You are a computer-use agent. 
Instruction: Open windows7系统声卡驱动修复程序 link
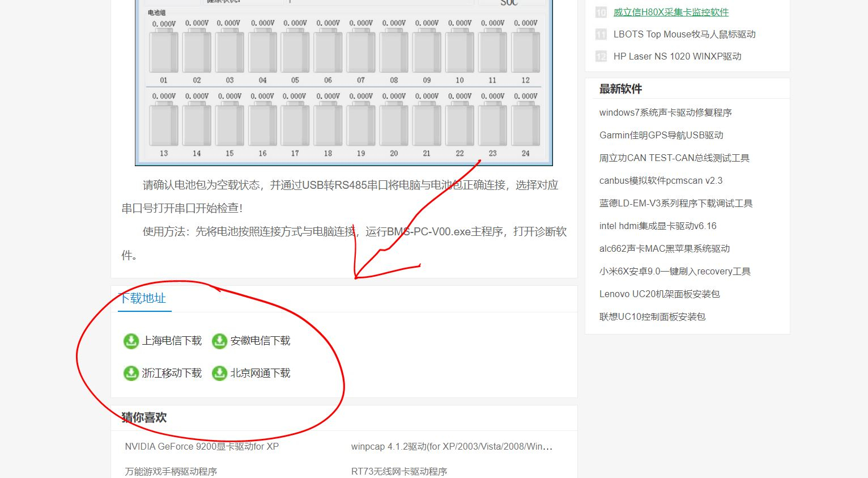pos(665,112)
